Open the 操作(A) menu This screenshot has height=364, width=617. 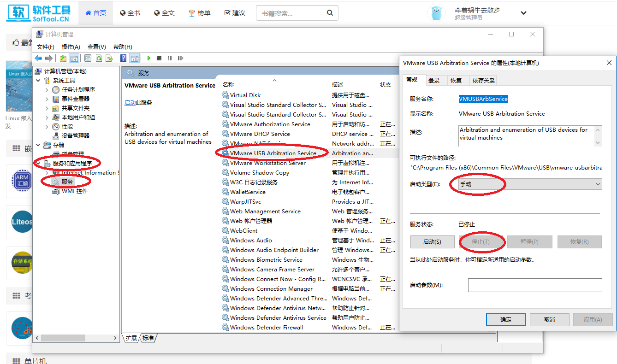[71, 47]
